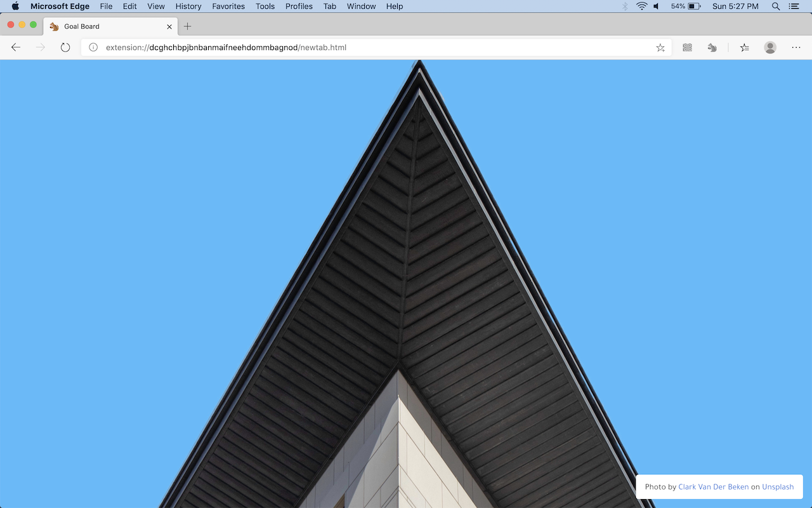Click the squirrel extension icon in toolbar
Viewport: 812px width, 508px height.
coord(712,48)
